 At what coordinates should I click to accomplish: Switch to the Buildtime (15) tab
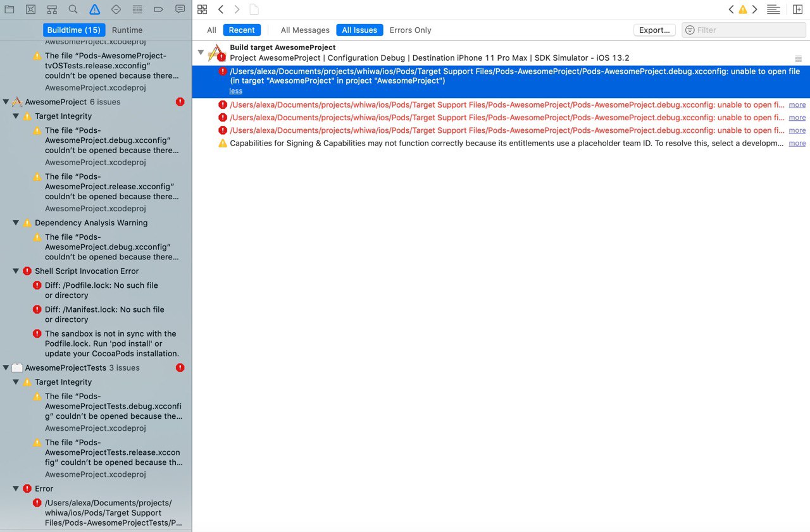(x=73, y=30)
